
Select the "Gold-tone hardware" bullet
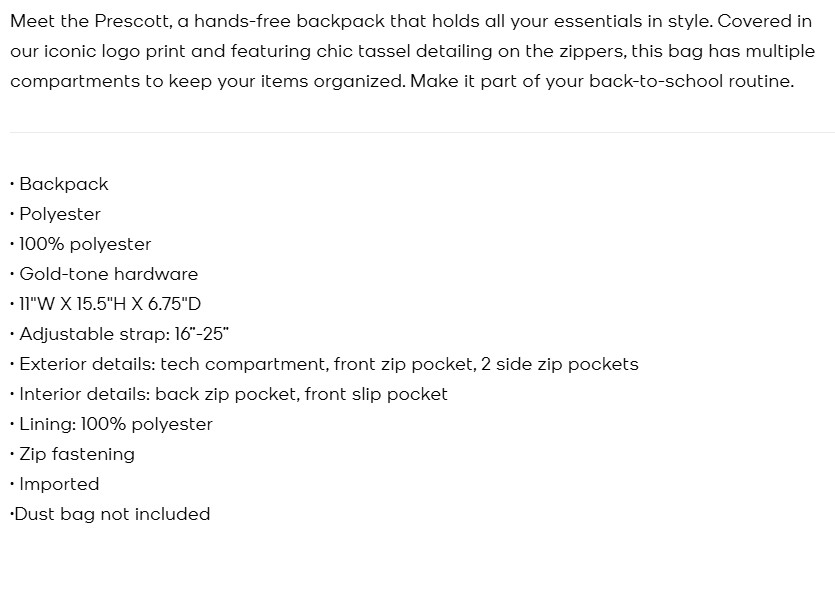(x=108, y=274)
